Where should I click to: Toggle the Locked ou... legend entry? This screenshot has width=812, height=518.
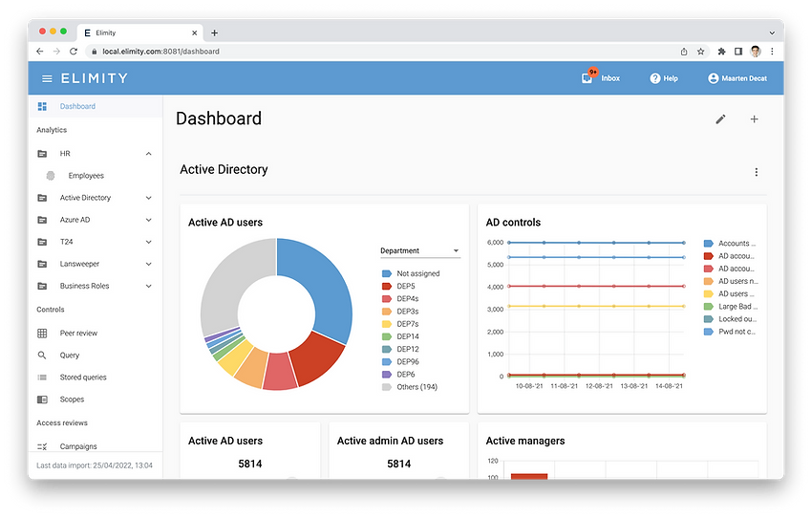pyautogui.click(x=731, y=319)
